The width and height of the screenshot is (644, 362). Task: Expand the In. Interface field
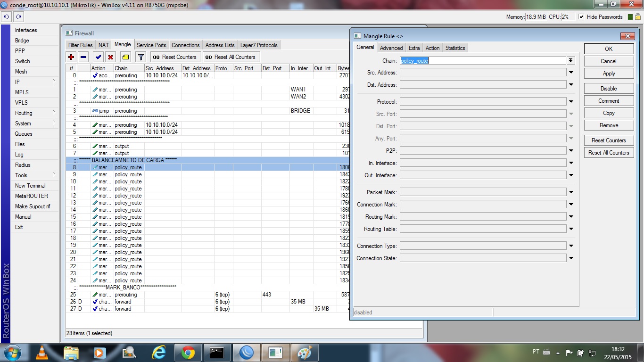(x=571, y=163)
